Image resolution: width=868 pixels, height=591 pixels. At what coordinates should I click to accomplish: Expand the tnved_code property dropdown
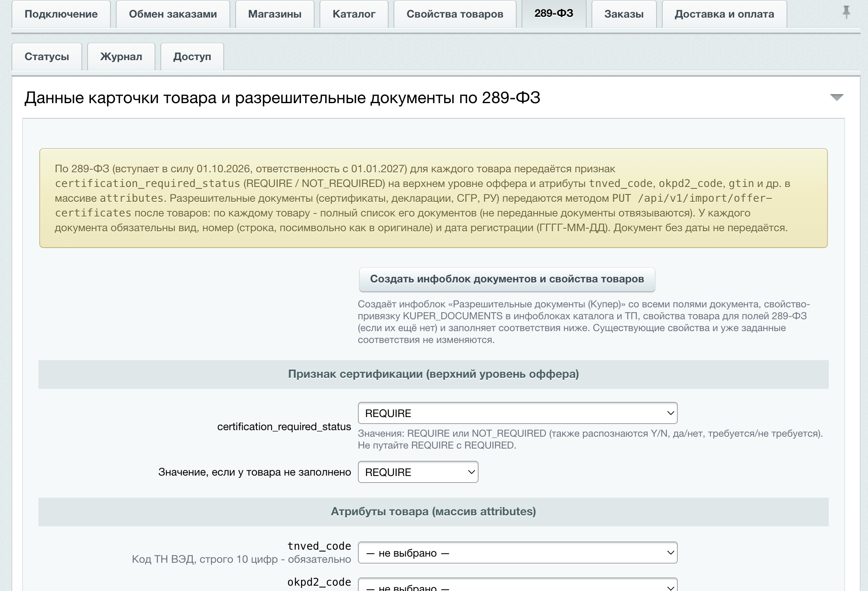[x=517, y=553]
